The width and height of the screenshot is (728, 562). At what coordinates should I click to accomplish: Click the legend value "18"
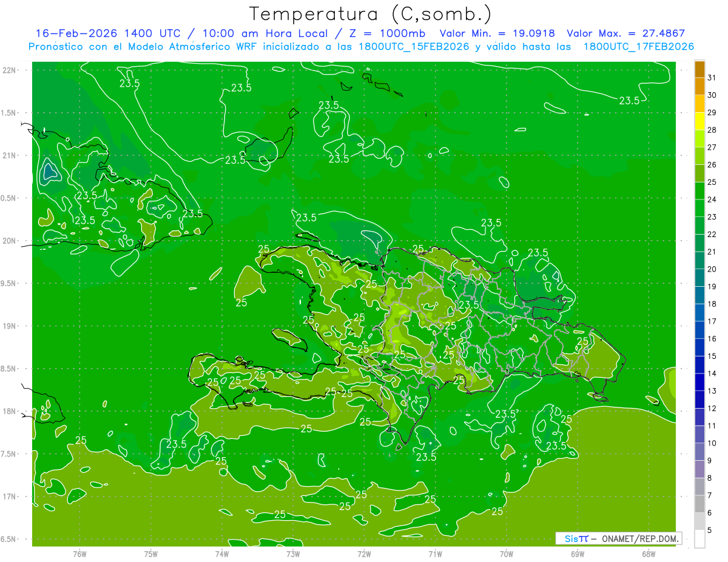tap(712, 304)
